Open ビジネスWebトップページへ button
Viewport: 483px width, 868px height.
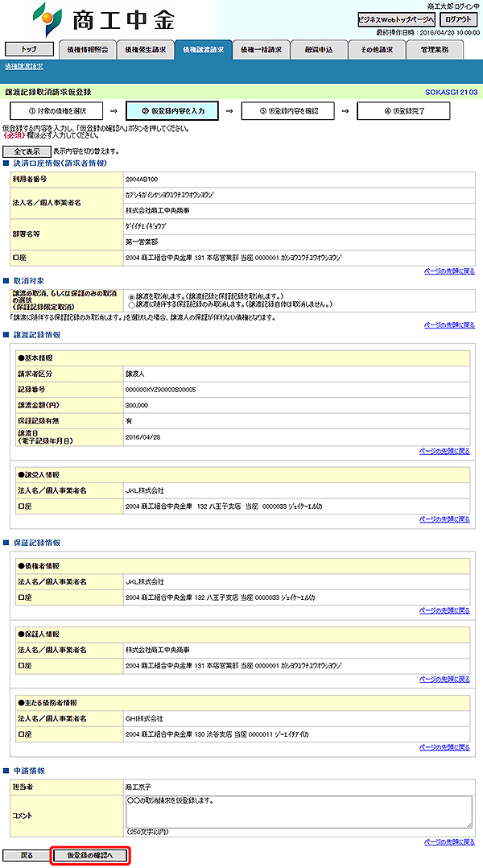coord(397,19)
